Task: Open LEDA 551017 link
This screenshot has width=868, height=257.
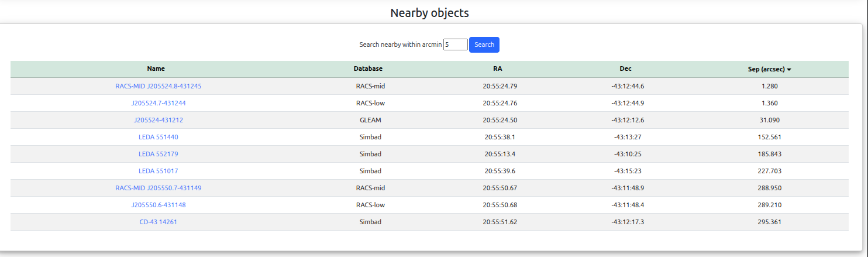Action: pyautogui.click(x=159, y=171)
